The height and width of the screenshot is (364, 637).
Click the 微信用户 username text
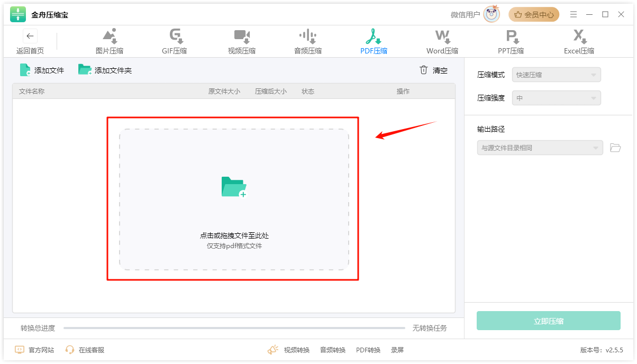(x=466, y=15)
